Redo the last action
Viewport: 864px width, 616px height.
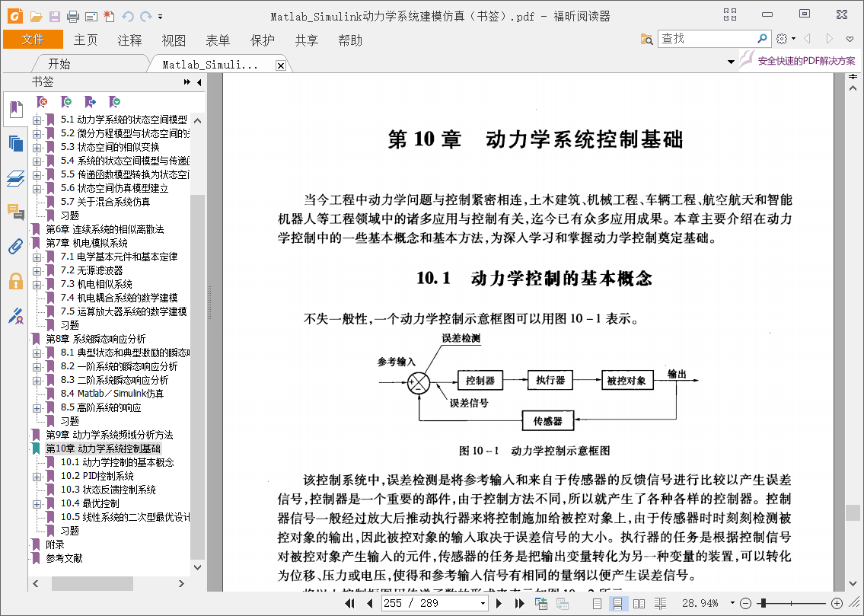(145, 17)
